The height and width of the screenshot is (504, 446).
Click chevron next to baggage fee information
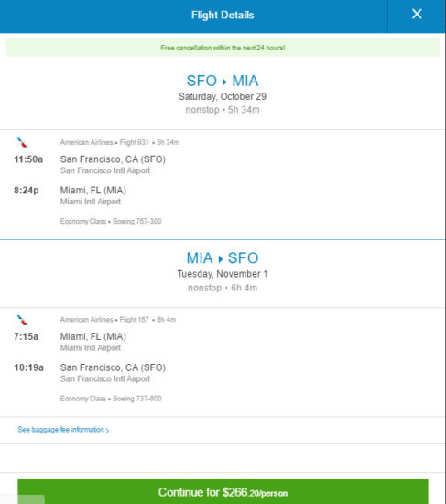pyautogui.click(x=107, y=430)
